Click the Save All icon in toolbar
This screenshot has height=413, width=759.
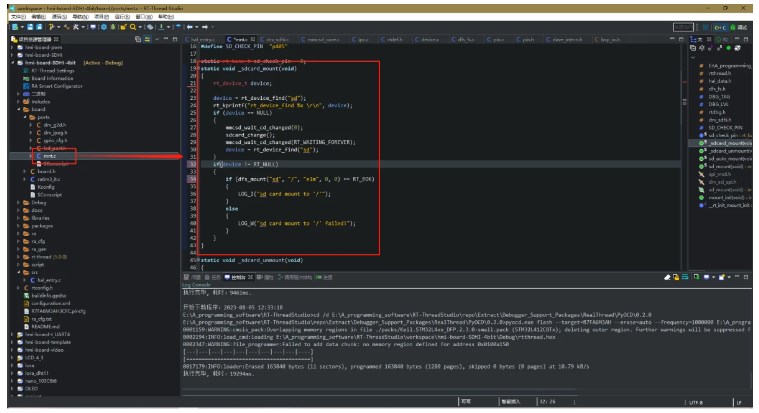click(x=39, y=27)
